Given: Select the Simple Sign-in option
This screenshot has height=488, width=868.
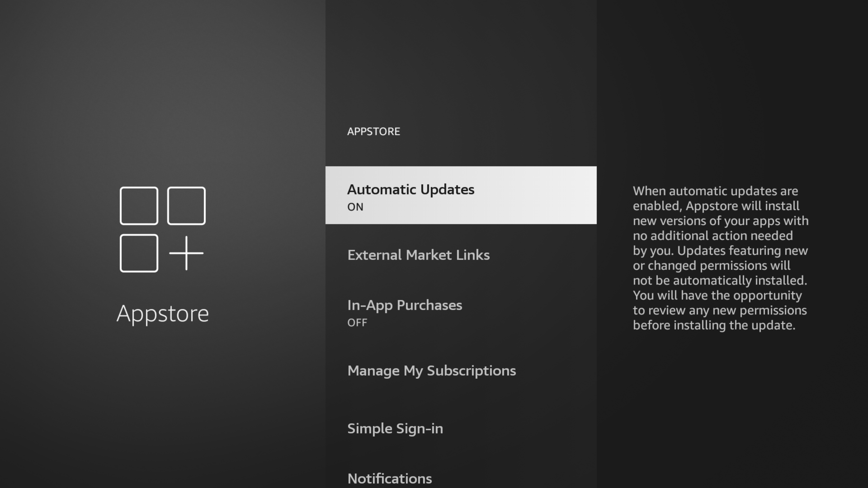Looking at the screenshot, I should [x=461, y=428].
